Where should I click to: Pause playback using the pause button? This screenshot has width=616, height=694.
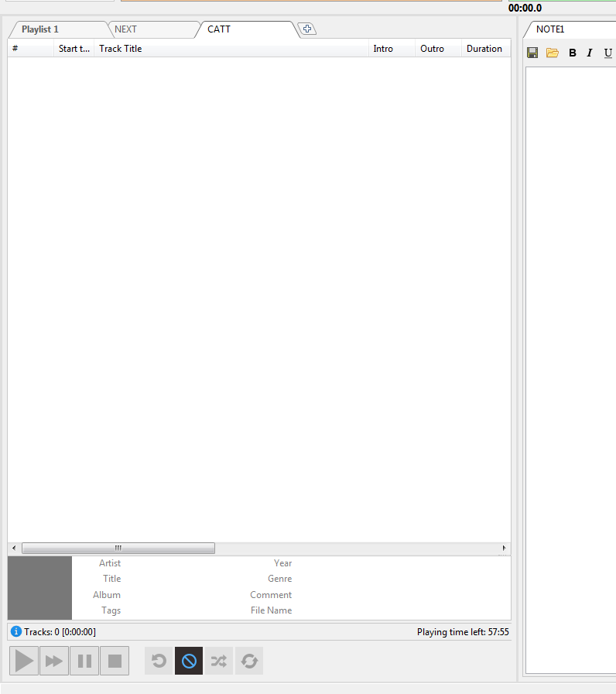click(x=84, y=661)
